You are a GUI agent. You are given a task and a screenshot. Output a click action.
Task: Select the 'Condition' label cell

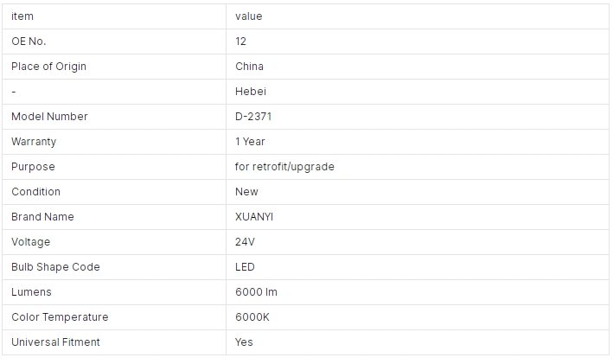click(114, 192)
